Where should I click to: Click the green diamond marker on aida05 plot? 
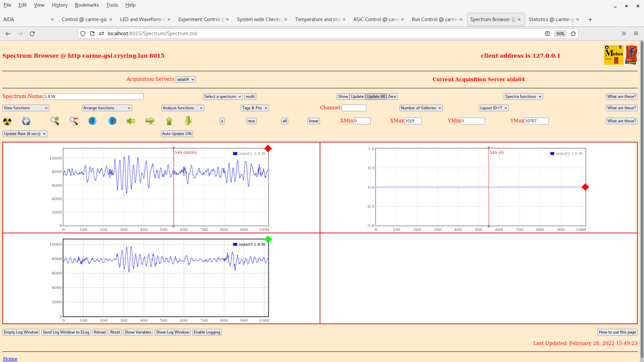268,239
